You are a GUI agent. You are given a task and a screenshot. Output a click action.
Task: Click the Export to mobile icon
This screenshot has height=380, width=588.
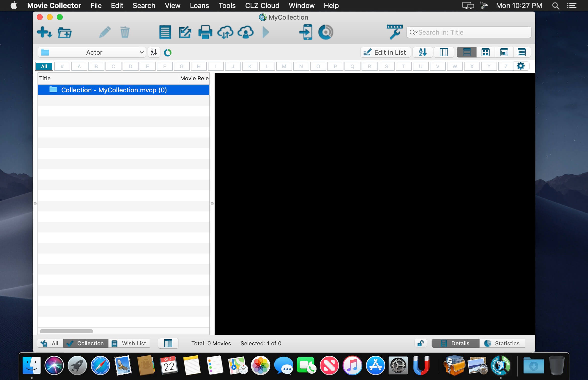pyautogui.click(x=306, y=32)
